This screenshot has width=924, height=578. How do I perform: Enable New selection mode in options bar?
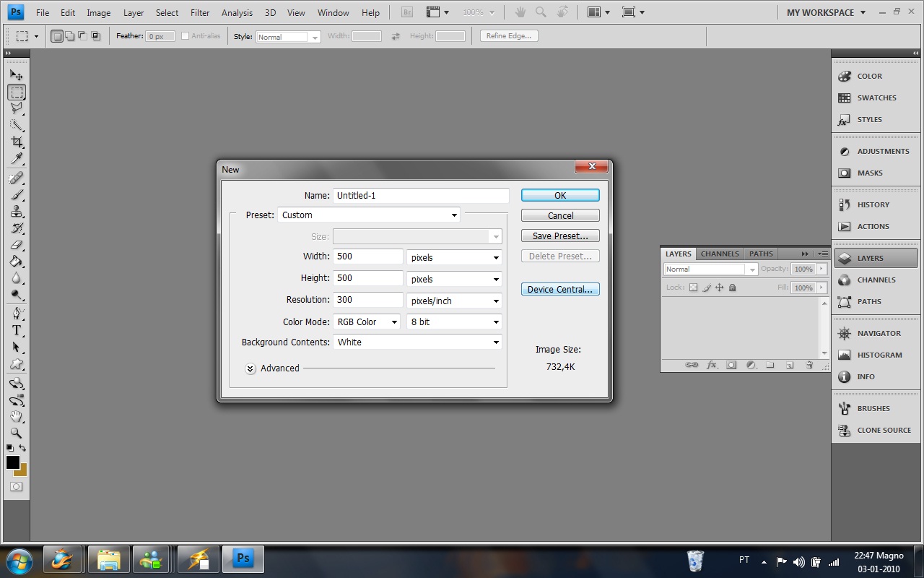[x=57, y=36]
